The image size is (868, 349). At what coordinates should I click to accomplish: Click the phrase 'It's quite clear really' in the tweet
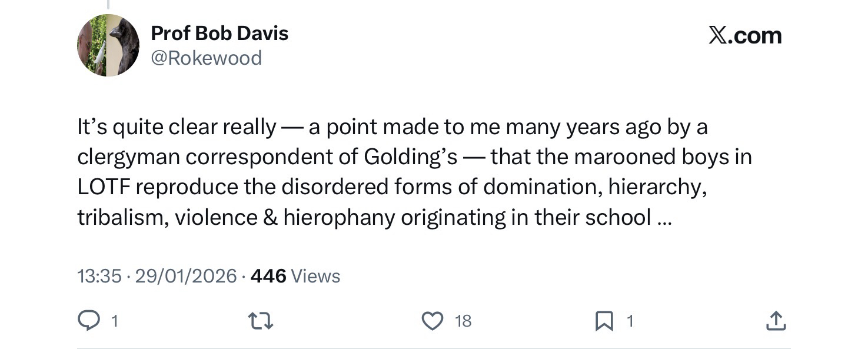[177, 127]
